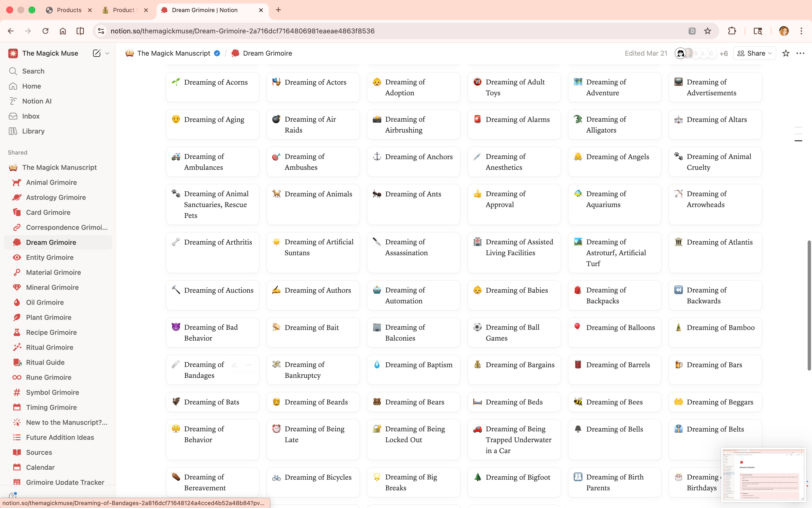Open the first collaborator's avatar
The height and width of the screenshot is (508, 812).
tap(680, 53)
